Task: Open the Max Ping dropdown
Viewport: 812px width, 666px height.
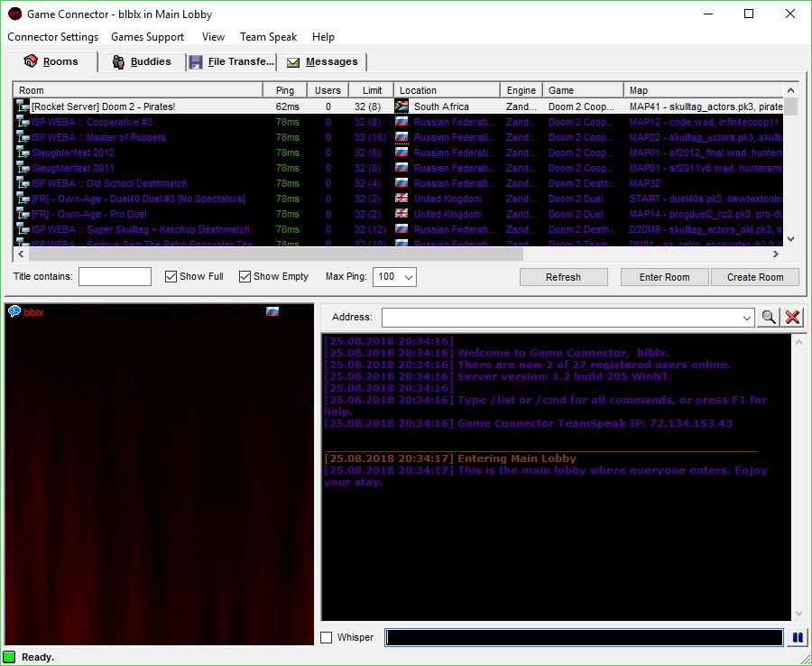Action: (409, 277)
